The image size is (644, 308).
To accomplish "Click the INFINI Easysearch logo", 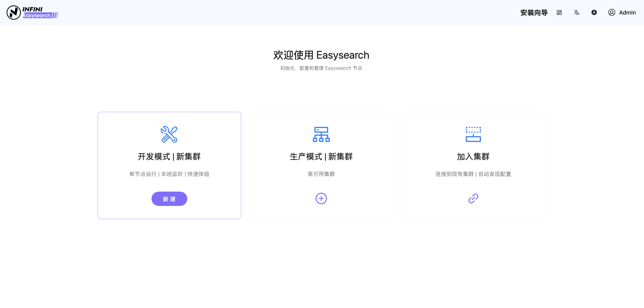I will [32, 13].
